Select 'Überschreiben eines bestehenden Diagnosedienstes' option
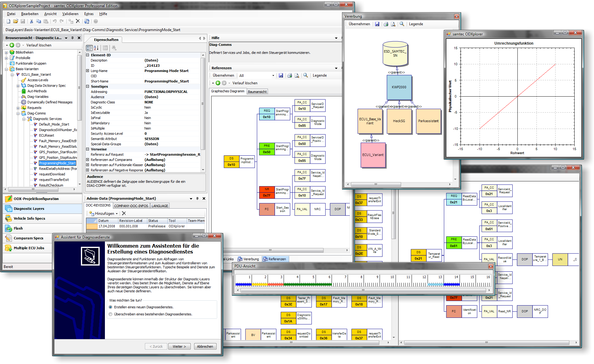This screenshot has height=364, width=594. click(x=110, y=314)
